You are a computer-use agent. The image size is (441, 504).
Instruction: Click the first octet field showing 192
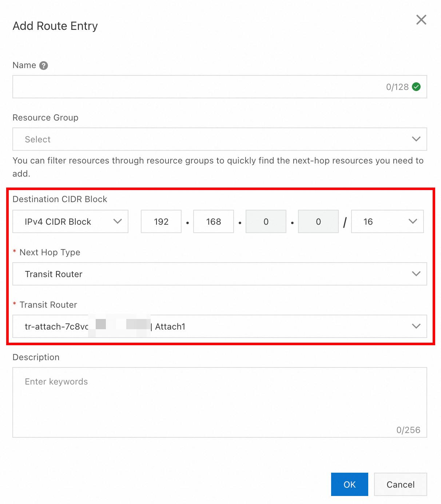click(161, 221)
